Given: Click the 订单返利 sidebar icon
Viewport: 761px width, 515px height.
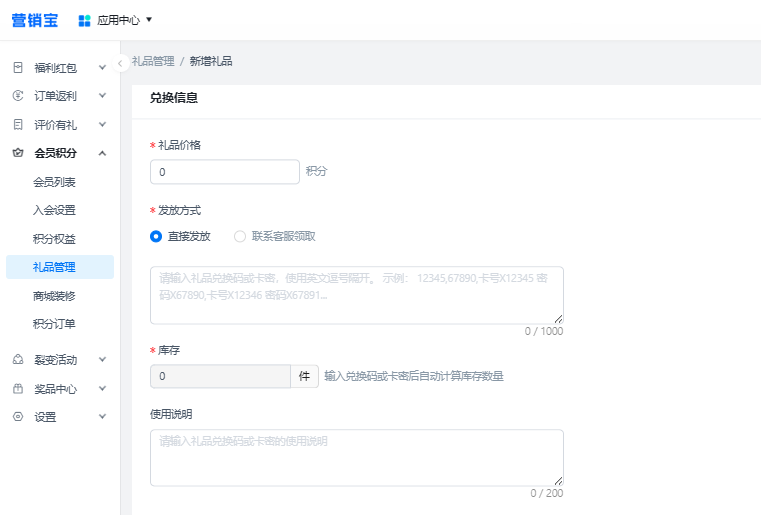Looking at the screenshot, I should coord(17,96).
